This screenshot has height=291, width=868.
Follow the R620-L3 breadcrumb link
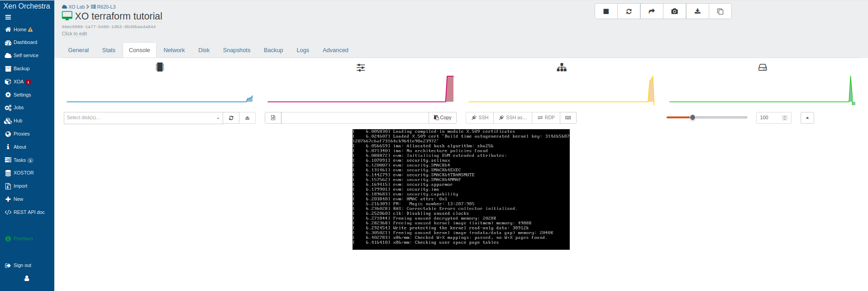[106, 7]
